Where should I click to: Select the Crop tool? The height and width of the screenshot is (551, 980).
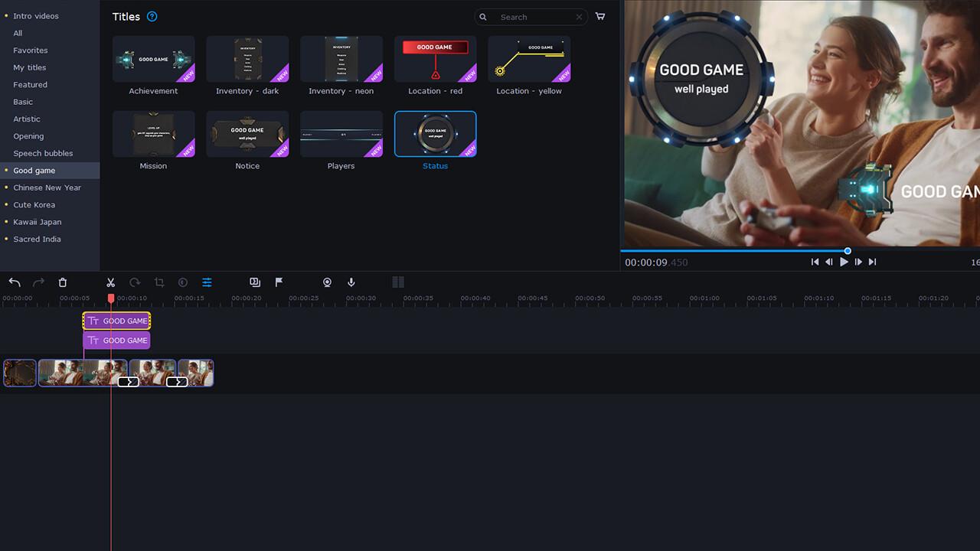tap(158, 282)
